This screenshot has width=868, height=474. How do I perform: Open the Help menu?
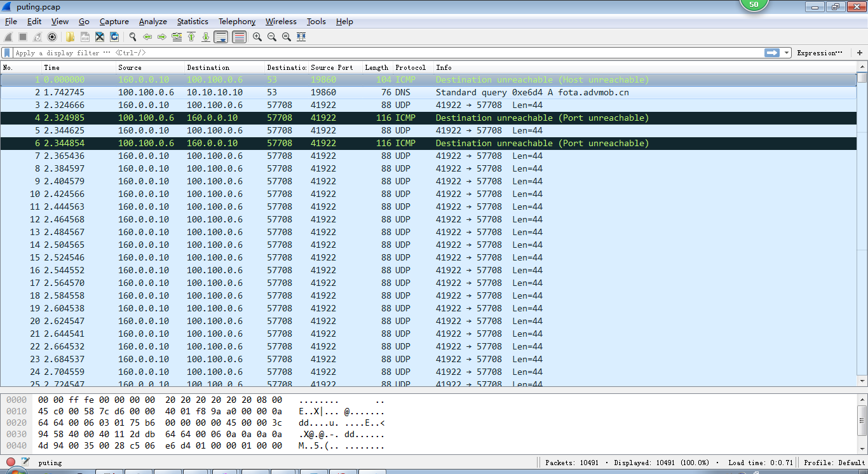coord(344,21)
